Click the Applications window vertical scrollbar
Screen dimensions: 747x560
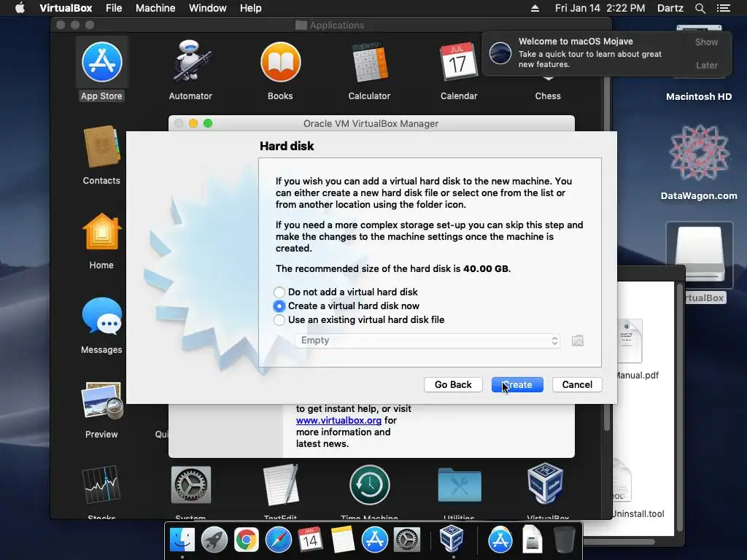point(606,254)
